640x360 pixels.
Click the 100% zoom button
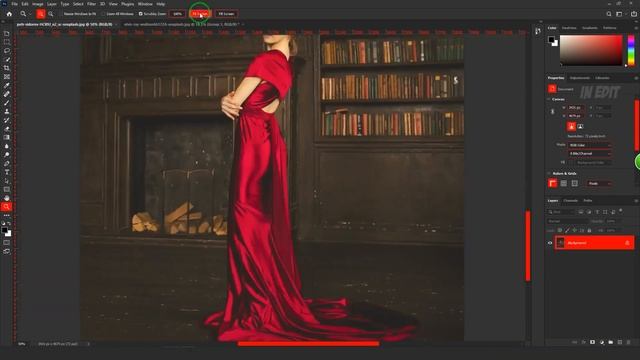(177, 14)
